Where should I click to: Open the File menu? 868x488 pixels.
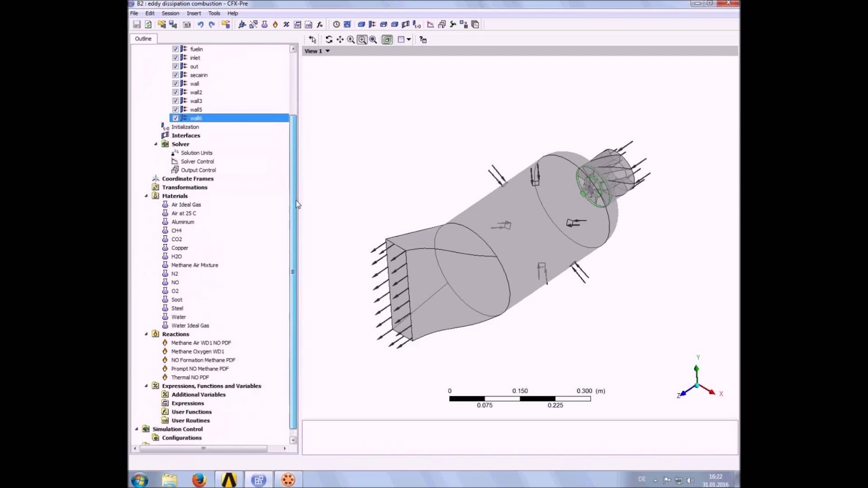[134, 13]
